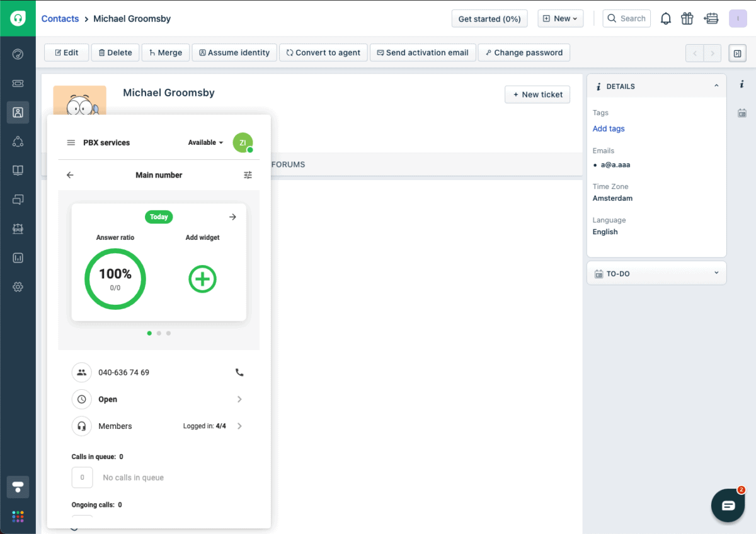Screen dimensions: 756x534
Task: Open the Forums speech-bubbles icon in the sidebar
Action: pyautogui.click(x=18, y=200)
